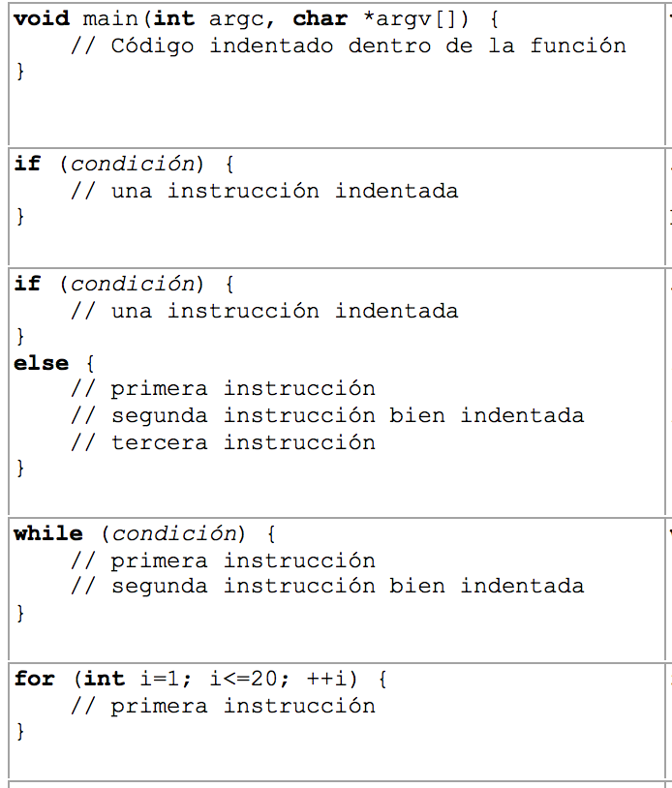Click the opening brace after else

click(90, 363)
